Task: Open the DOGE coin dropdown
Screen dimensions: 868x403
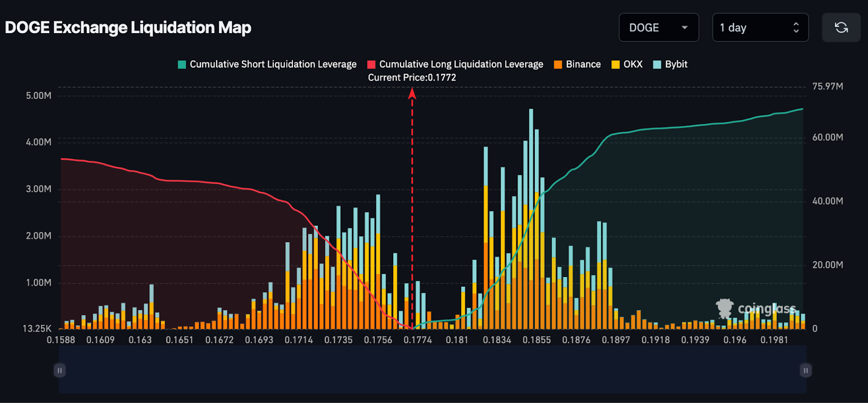Action: pos(658,28)
